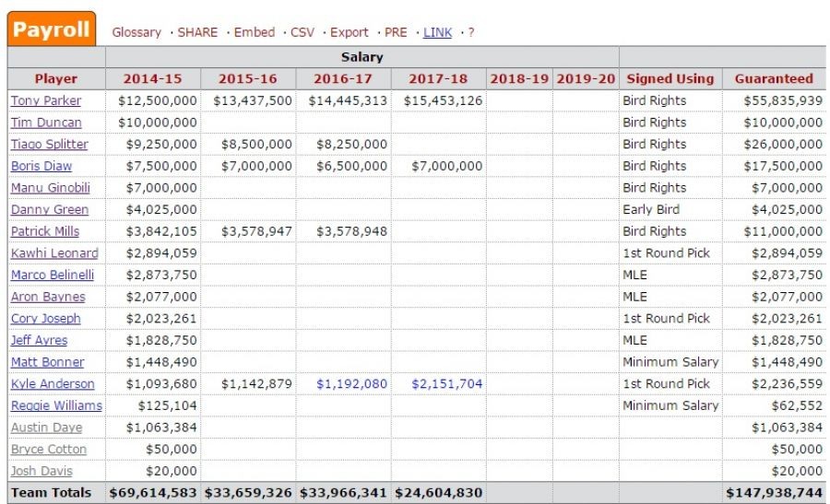Select the Embed option

click(255, 32)
